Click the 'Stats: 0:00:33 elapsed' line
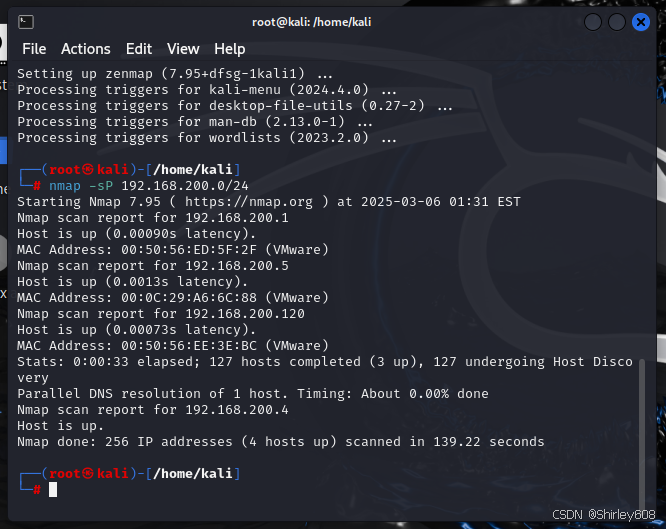The height and width of the screenshot is (529, 666). 325,369
